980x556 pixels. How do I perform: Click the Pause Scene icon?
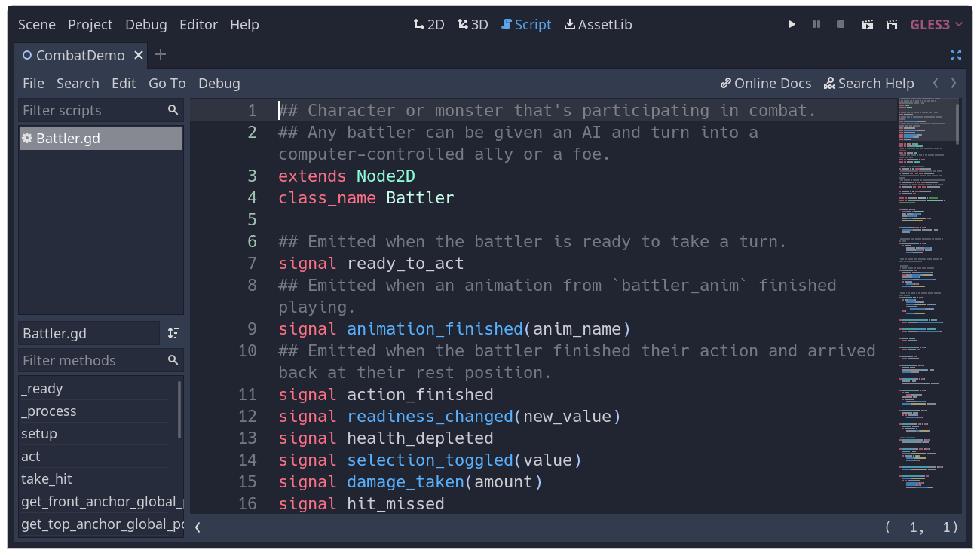pos(816,24)
